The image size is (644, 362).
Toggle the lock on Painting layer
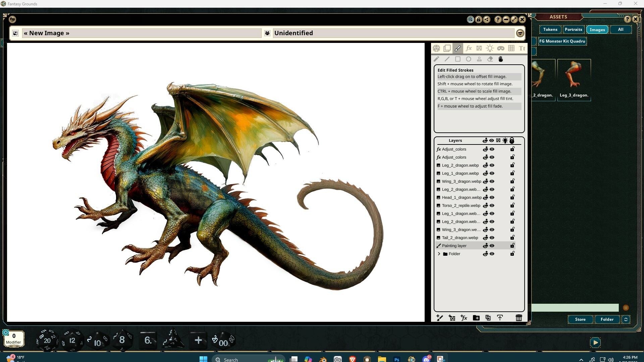[512, 246]
